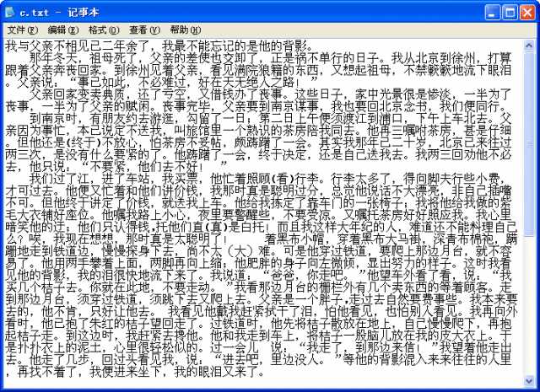
Task: Click on the text 直(真)是白托
Action: 229,227
